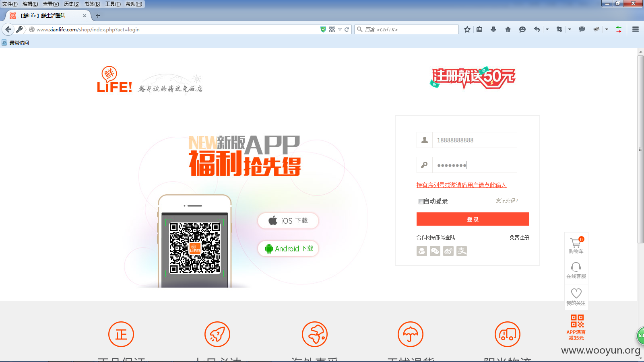
Task: Open the 免费注册 link
Action: pyautogui.click(x=519, y=237)
